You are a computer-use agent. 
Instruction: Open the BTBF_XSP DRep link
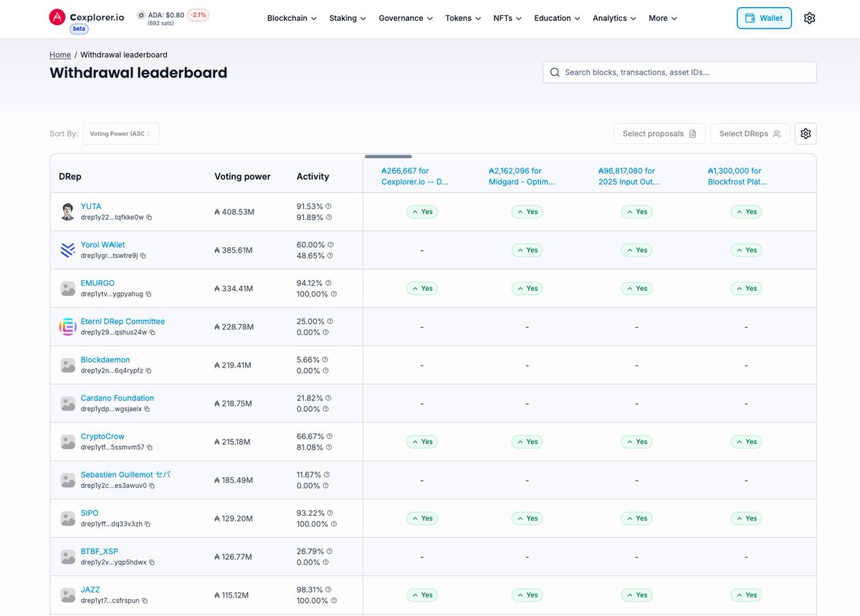click(100, 552)
